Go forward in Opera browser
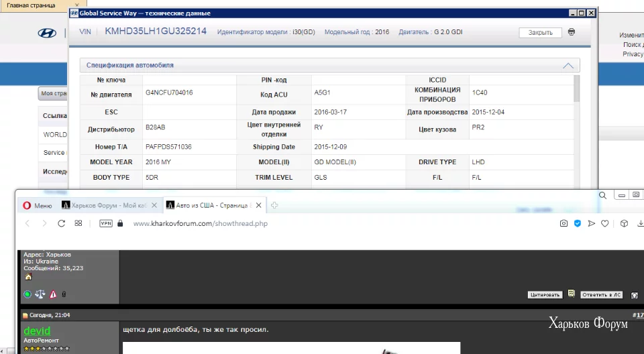 [44, 223]
